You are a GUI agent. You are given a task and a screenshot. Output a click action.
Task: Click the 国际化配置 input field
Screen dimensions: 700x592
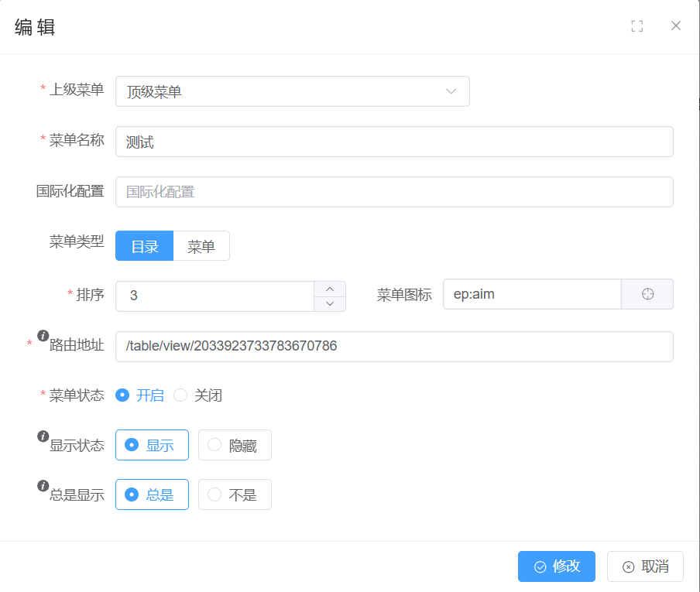[394, 192]
